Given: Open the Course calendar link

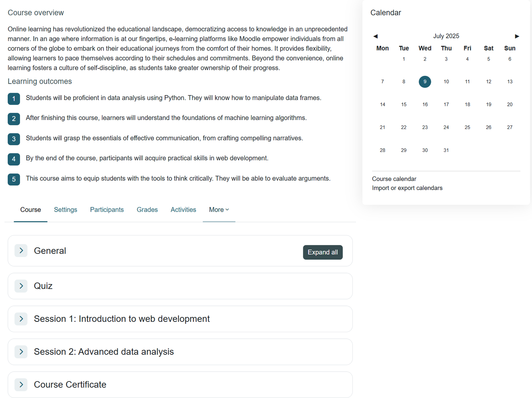Looking at the screenshot, I should [394, 179].
